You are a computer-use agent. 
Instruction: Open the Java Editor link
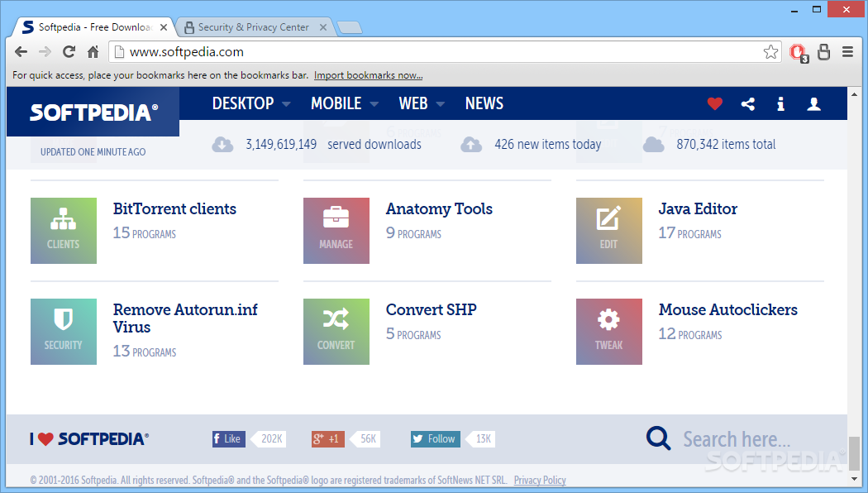(x=698, y=208)
